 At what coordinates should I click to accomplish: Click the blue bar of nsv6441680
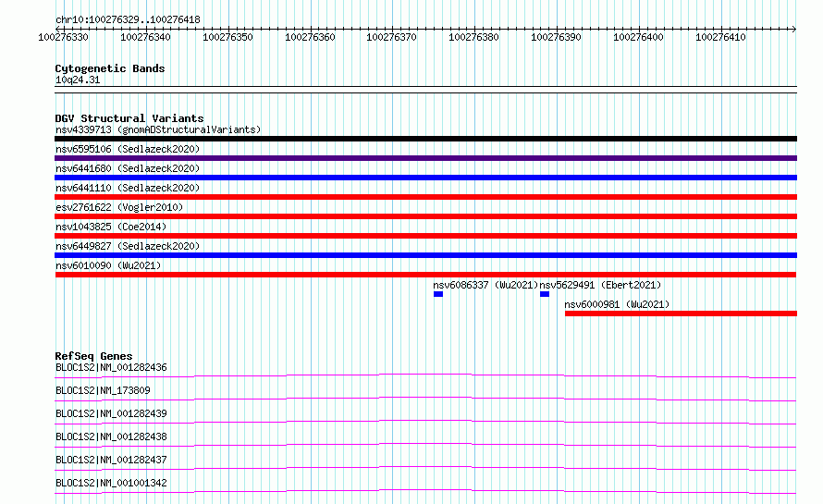click(x=425, y=178)
